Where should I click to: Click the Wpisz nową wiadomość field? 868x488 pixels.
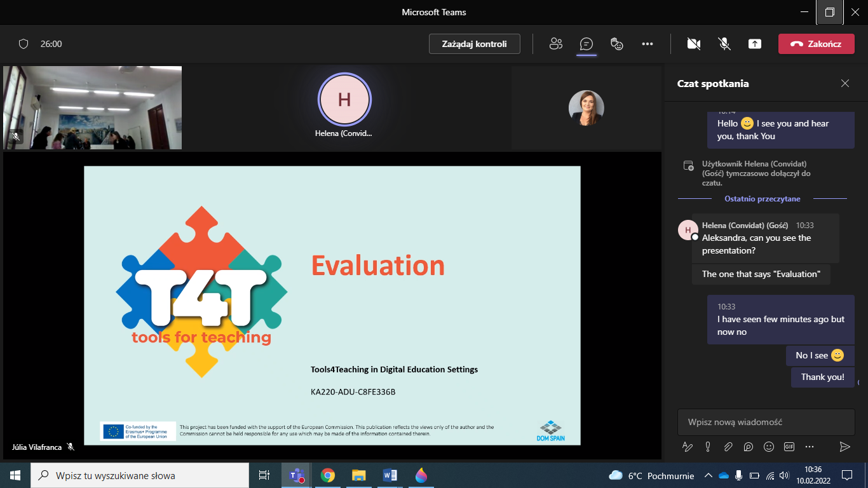(766, 422)
